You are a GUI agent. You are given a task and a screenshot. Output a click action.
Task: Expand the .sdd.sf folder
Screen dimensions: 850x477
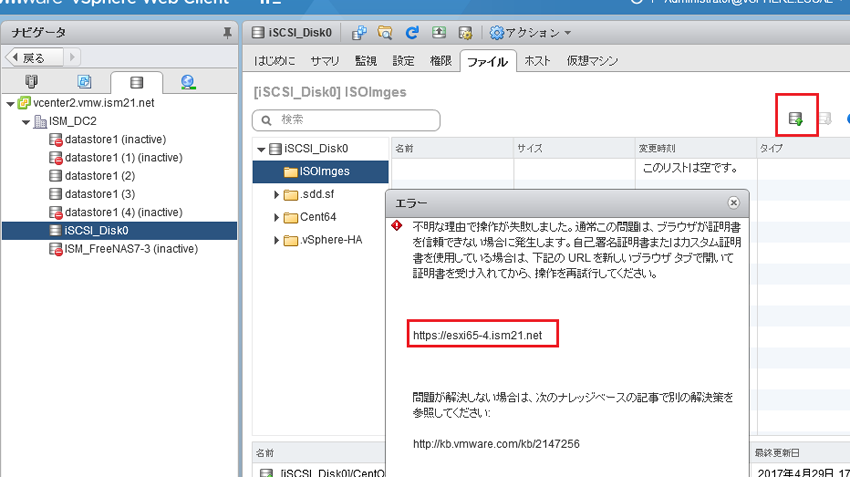[277, 195]
